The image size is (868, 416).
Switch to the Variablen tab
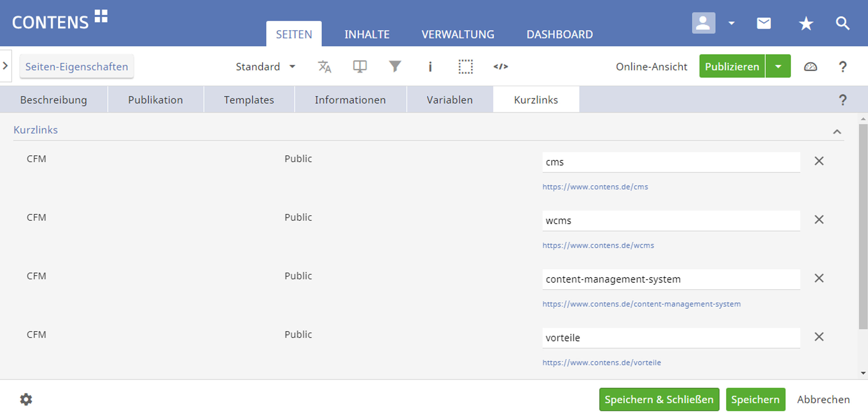pos(449,99)
